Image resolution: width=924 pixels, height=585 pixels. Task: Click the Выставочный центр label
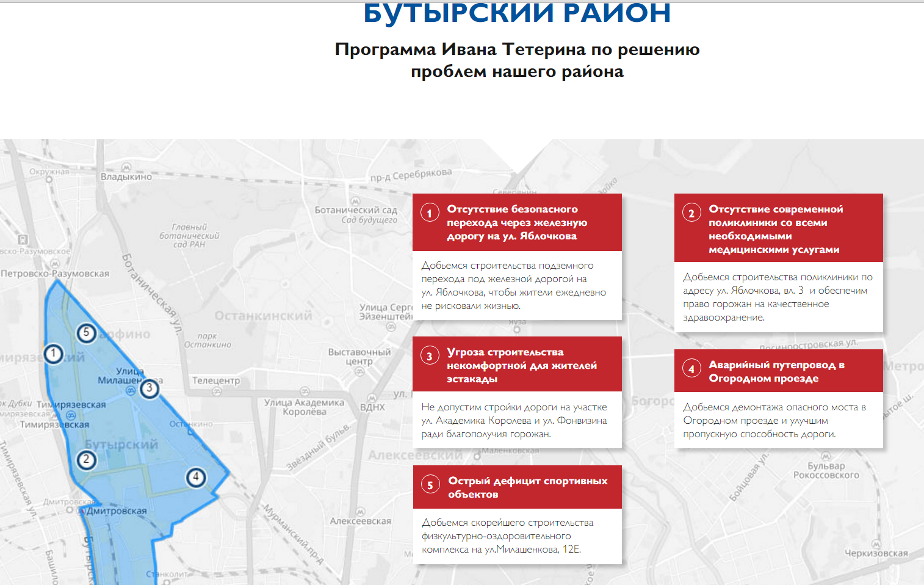point(359,357)
